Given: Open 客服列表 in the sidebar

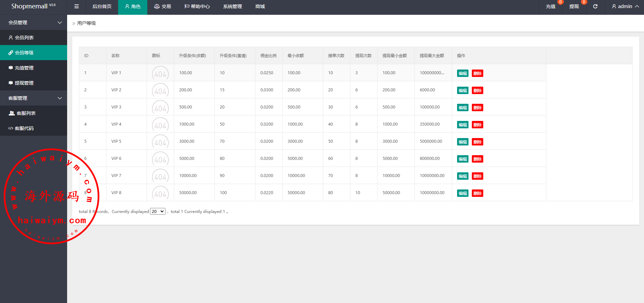Looking at the screenshot, I should coord(22,113).
